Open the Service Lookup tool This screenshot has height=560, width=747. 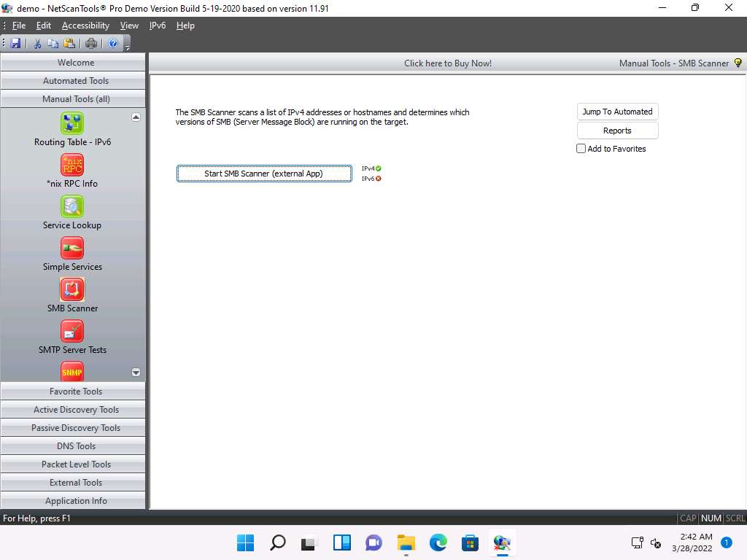[x=72, y=206]
